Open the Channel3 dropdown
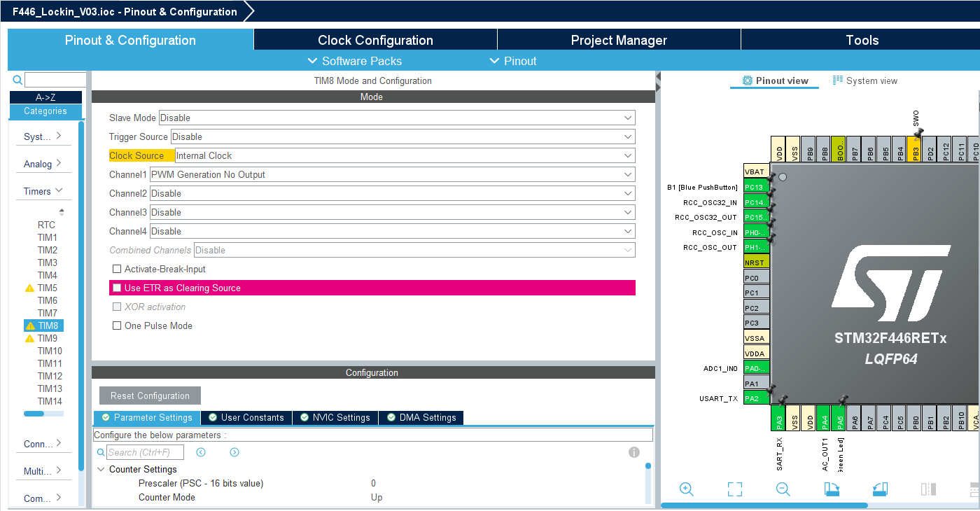This screenshot has height=511, width=980. click(x=393, y=212)
